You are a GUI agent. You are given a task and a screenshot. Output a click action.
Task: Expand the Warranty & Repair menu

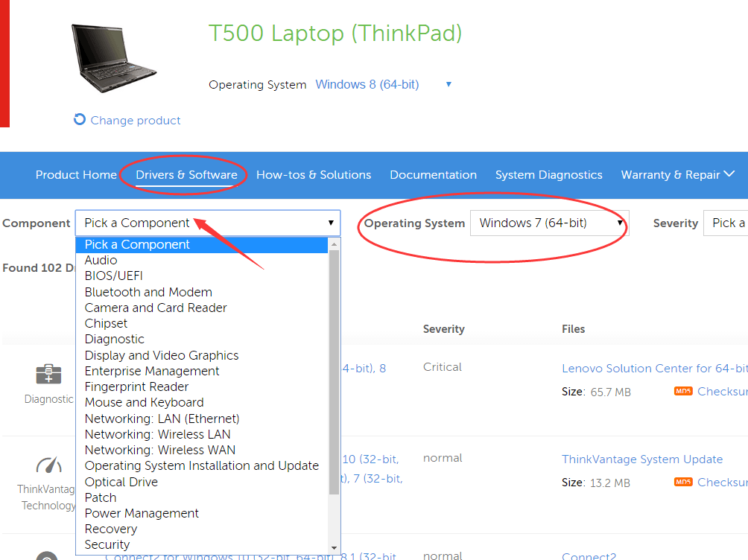click(x=677, y=174)
